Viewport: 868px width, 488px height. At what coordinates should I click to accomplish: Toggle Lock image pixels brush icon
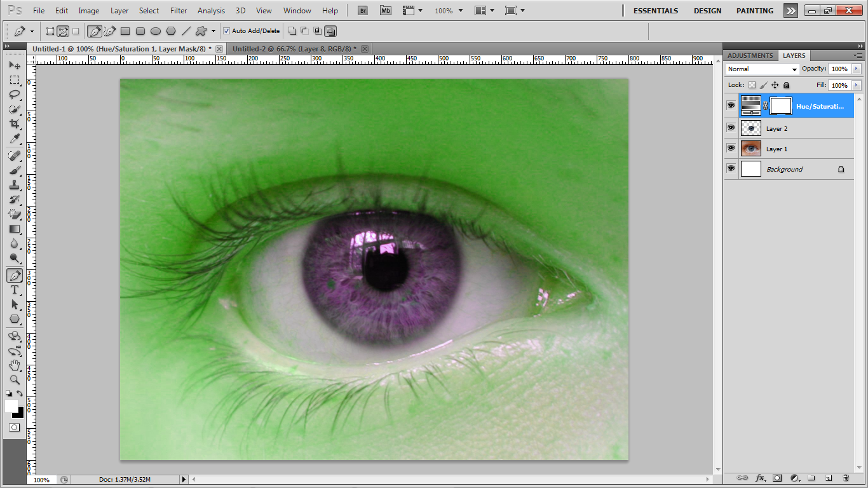(x=764, y=85)
